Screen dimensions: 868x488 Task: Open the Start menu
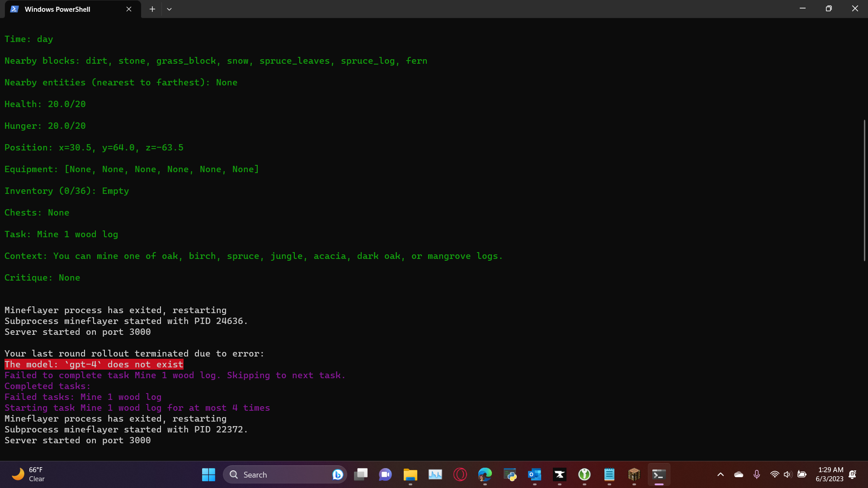[x=208, y=474]
